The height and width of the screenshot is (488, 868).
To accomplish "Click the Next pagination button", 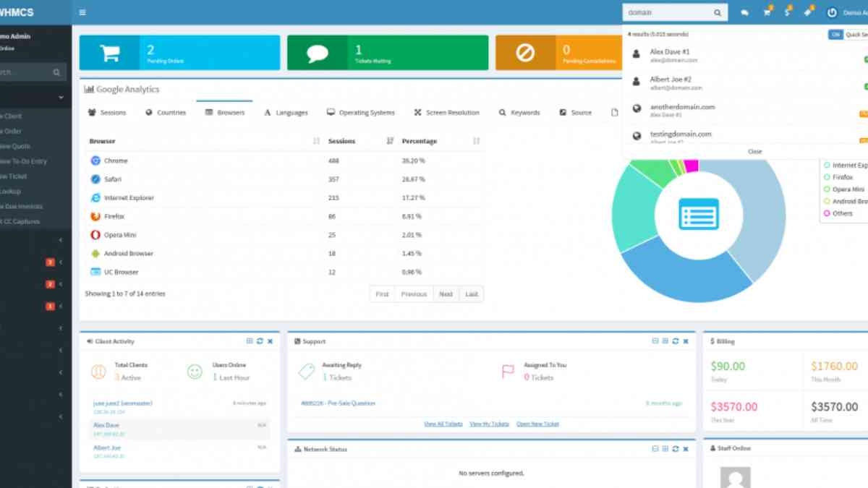I will (x=446, y=294).
